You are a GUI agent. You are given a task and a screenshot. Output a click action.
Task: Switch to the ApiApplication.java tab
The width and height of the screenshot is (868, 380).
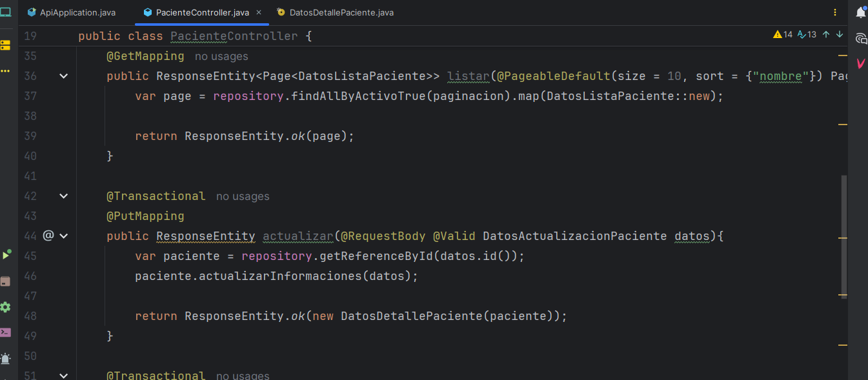(71, 12)
